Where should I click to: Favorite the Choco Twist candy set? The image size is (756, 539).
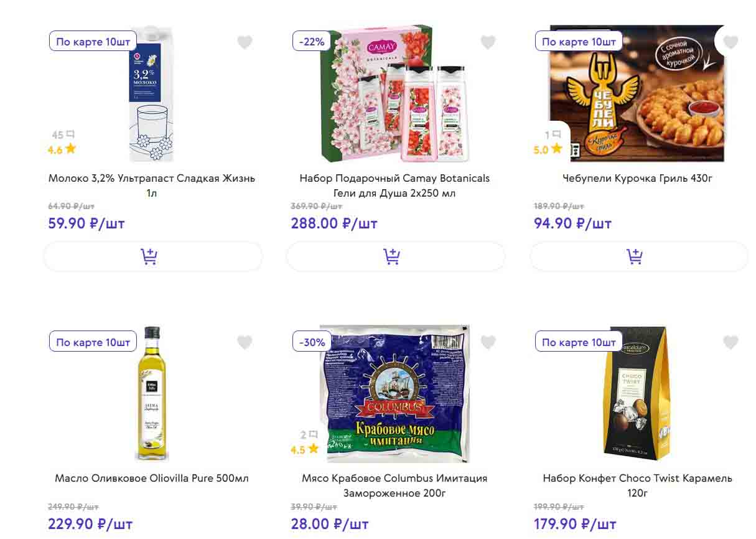[x=730, y=342]
